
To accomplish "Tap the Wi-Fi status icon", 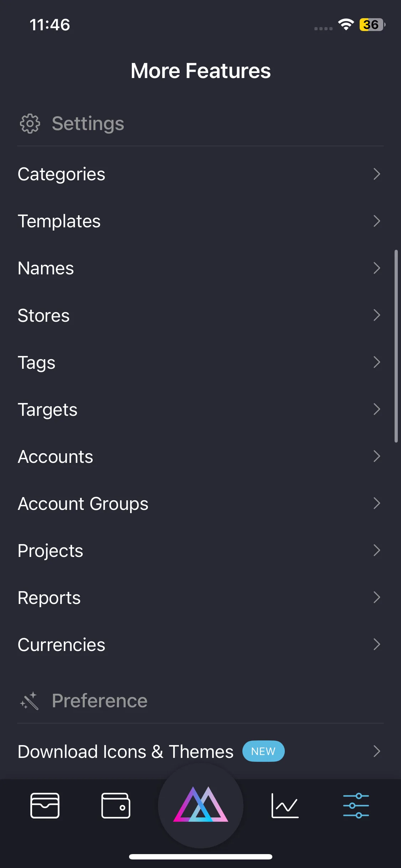I will point(346,25).
